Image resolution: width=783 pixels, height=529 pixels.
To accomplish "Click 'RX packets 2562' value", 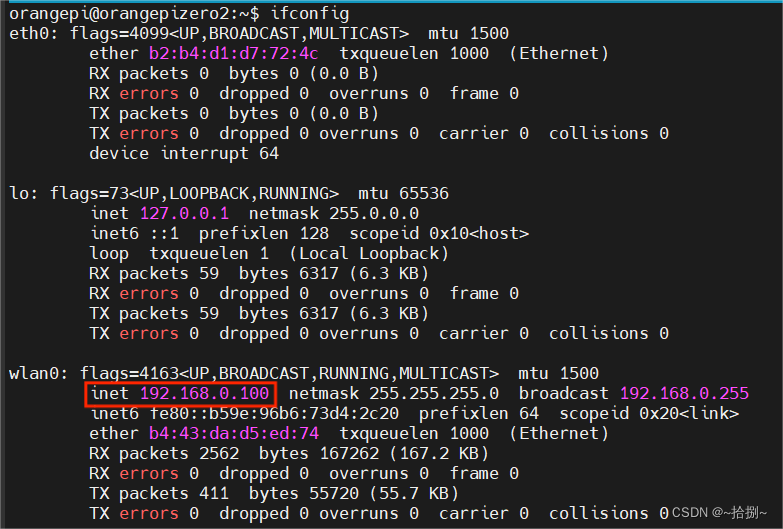I will (164, 453).
